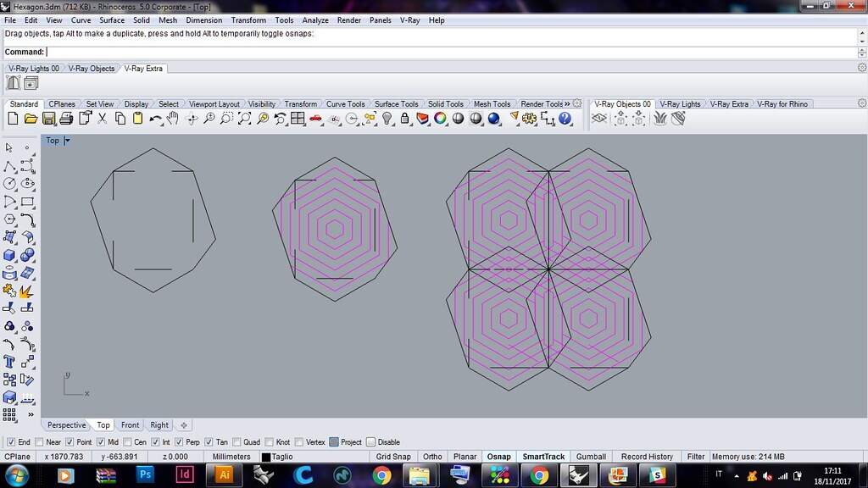The width and height of the screenshot is (868, 488).
Task: Select the Zoom window tool in the toolbar
Action: point(225,119)
